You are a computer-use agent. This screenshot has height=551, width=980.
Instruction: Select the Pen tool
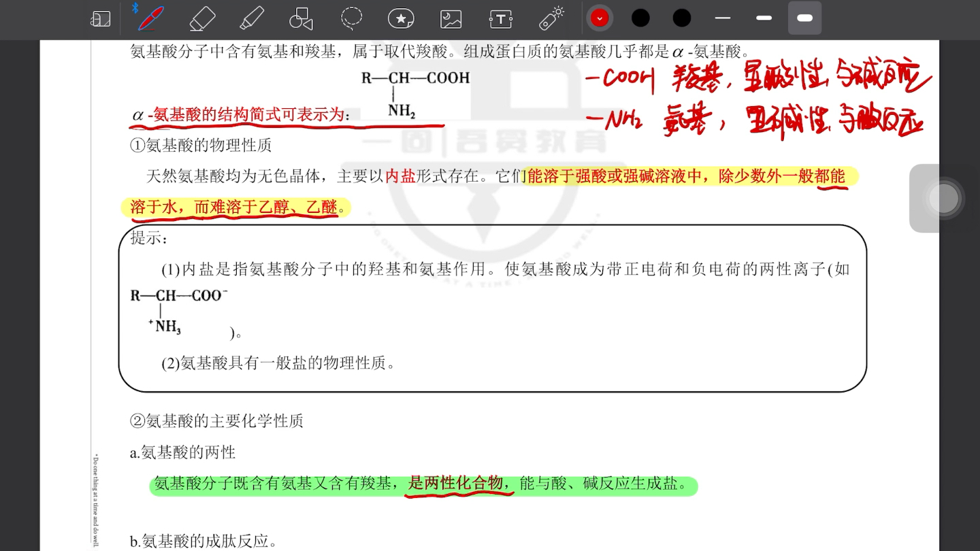click(150, 18)
